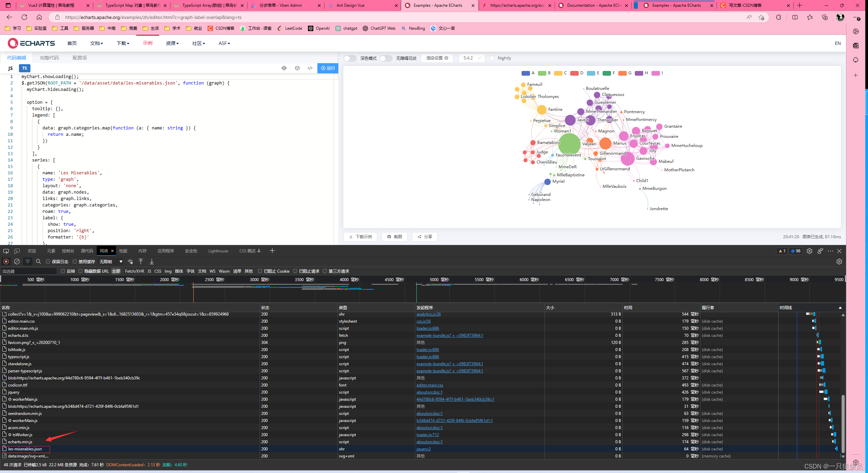Clear the network log with the clear icon
868x473 pixels.
click(x=17, y=262)
